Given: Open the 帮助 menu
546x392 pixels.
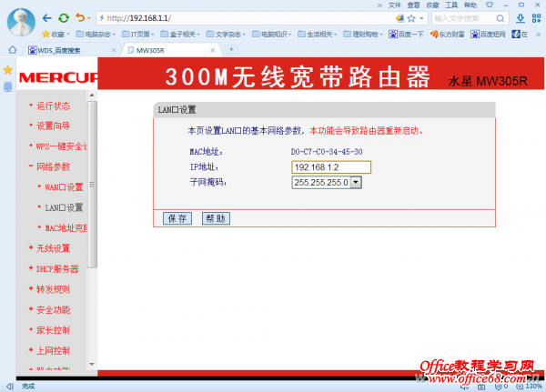Looking at the screenshot, I should 470,5.
